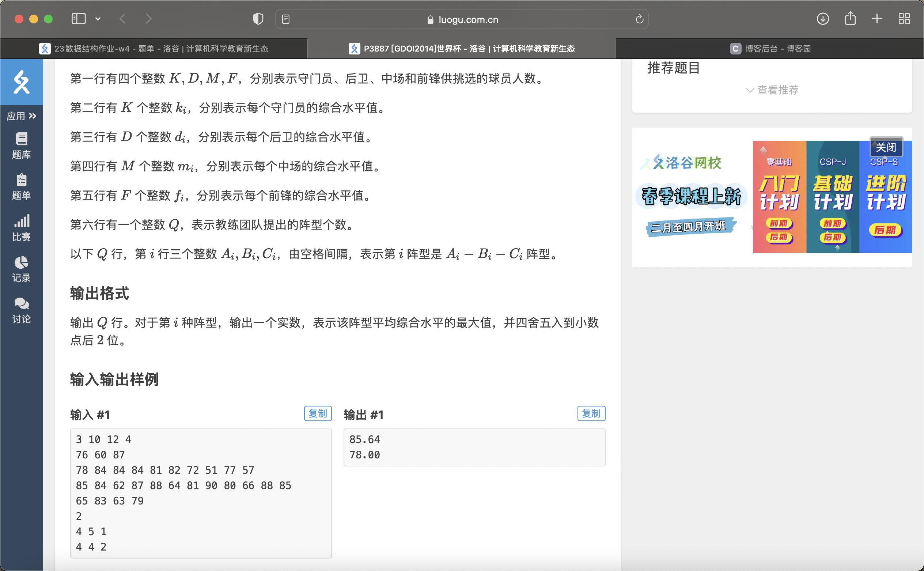Viewport: 924px width, 571px height.
Task: Expand 查看推荐 recommended problems
Action: point(772,90)
